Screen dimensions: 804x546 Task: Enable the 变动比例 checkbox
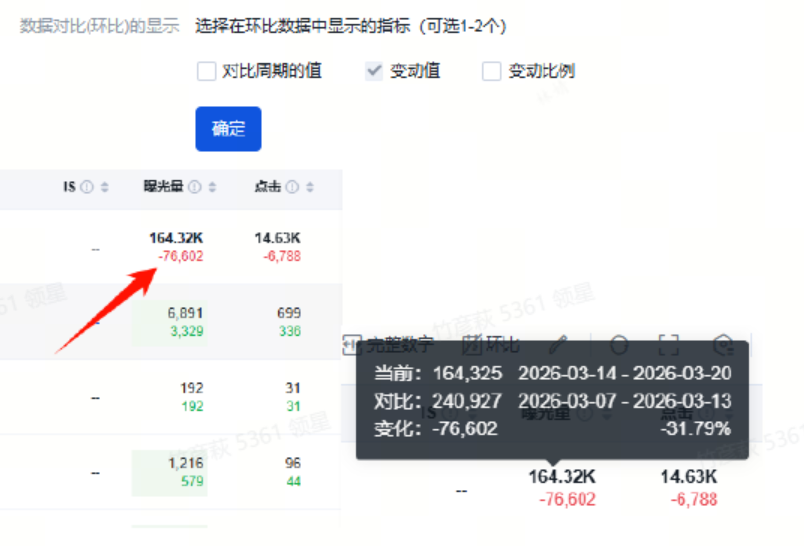[491, 71]
